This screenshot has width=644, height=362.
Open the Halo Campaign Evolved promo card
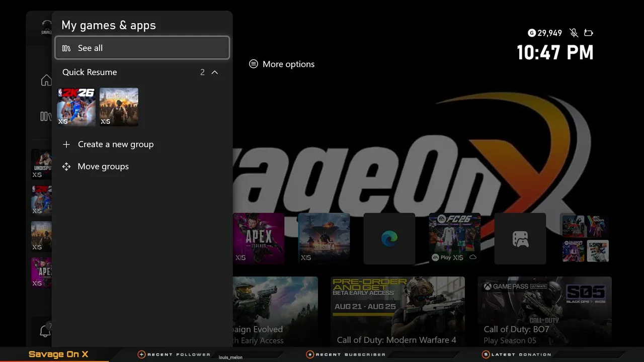275,312
